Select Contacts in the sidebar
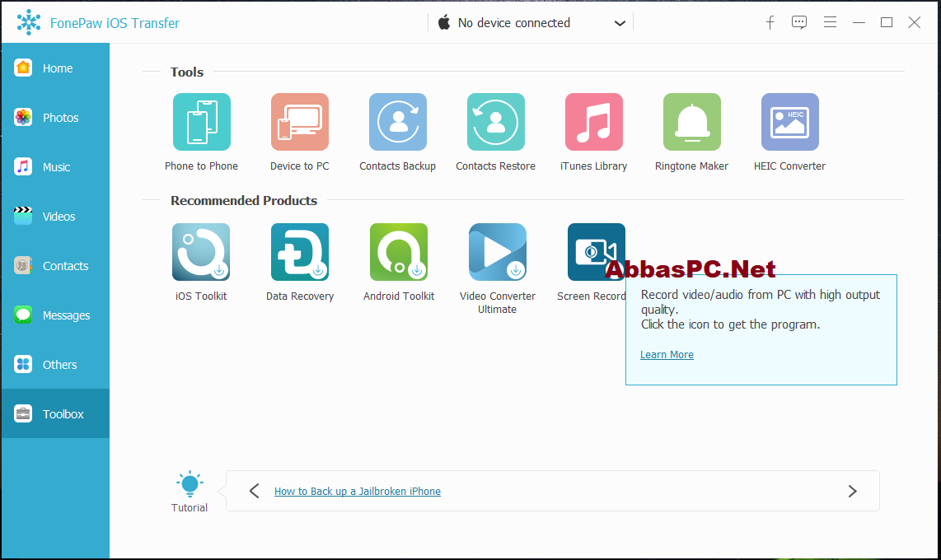This screenshot has height=560, width=941. click(x=55, y=266)
